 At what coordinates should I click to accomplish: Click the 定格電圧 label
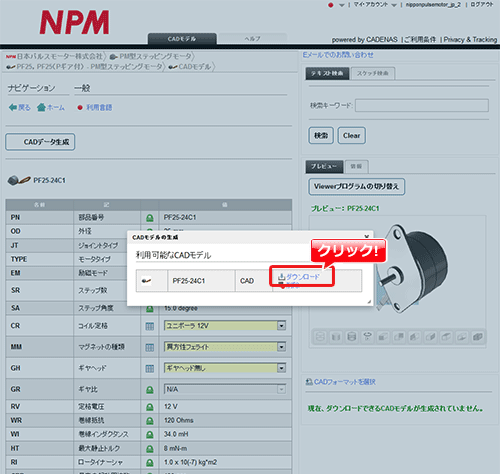[91, 407]
